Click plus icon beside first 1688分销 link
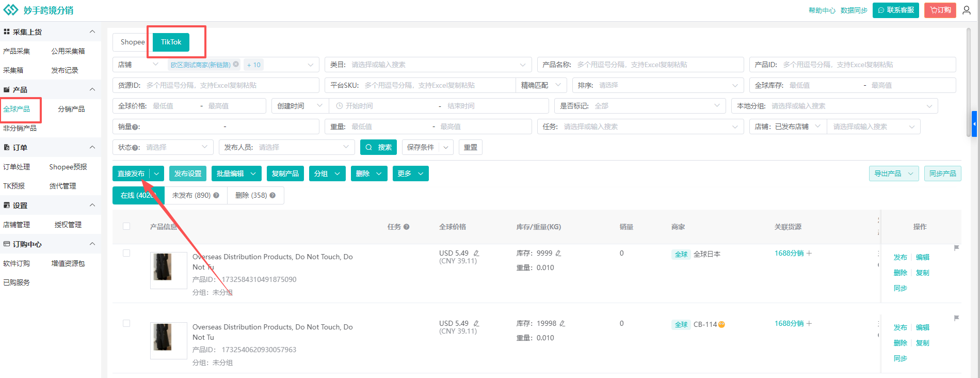Screen dimensions: 980x378 [809, 253]
